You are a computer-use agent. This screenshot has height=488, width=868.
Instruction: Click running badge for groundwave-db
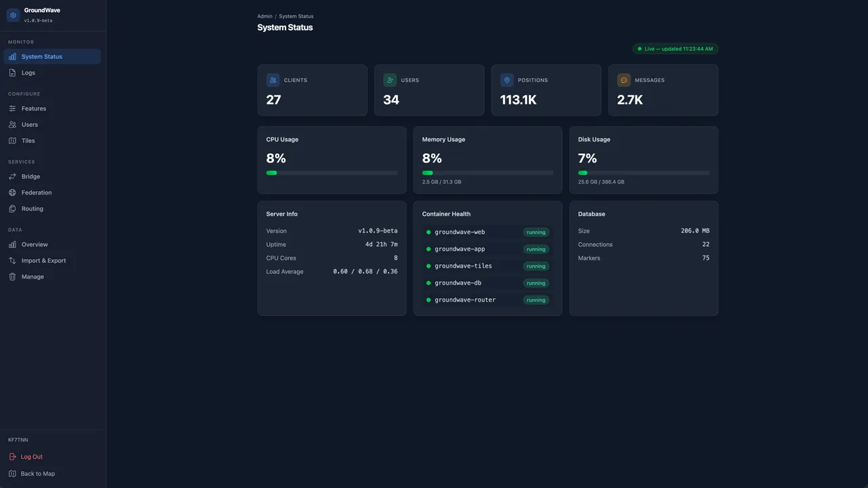[x=536, y=283]
